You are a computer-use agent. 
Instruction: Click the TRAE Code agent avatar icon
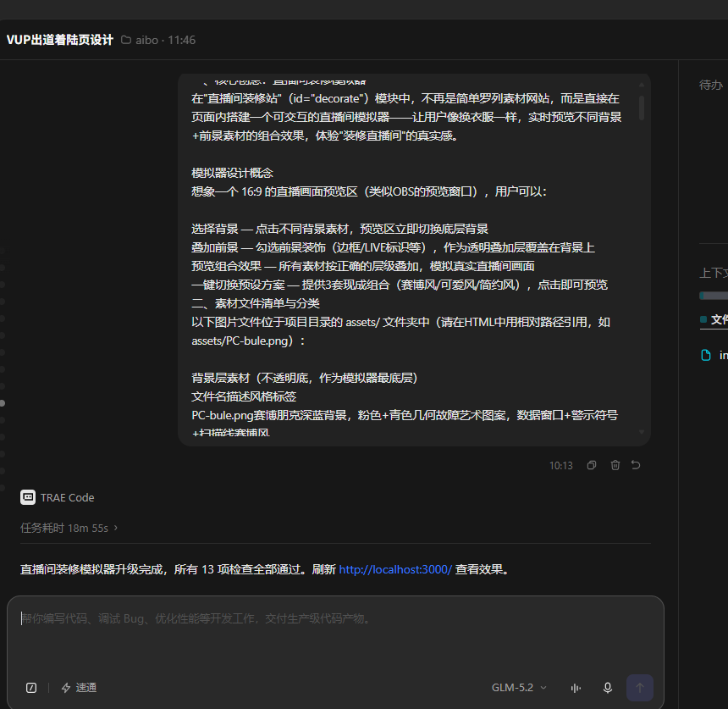[x=28, y=497]
